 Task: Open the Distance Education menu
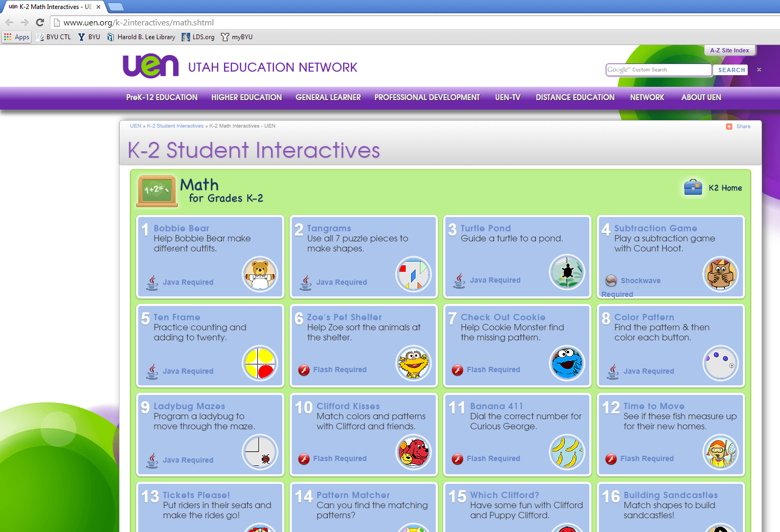coord(575,97)
